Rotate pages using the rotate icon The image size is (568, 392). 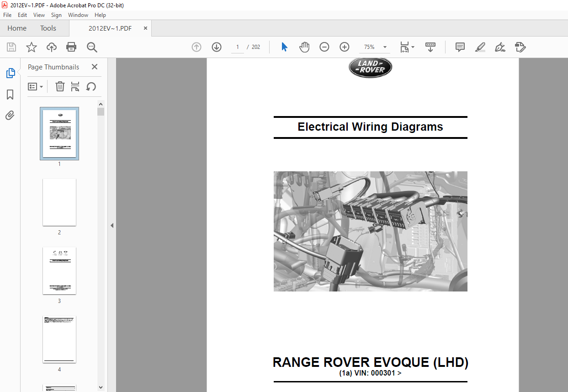[91, 86]
